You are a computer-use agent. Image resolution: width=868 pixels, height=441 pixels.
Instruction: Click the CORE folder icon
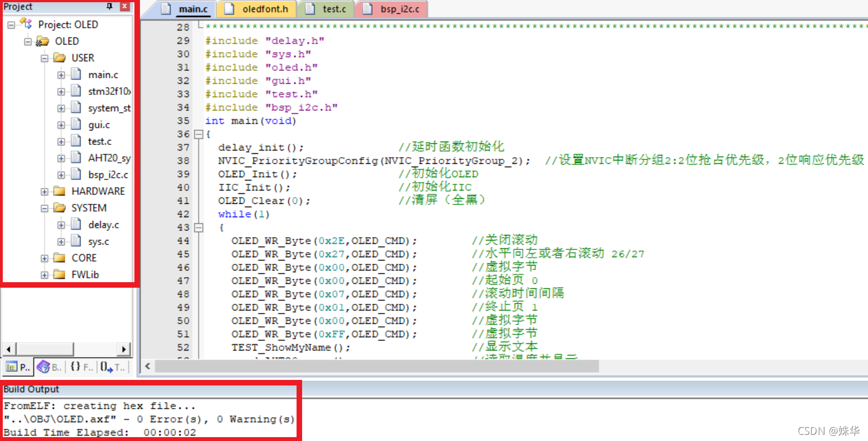[59, 258]
